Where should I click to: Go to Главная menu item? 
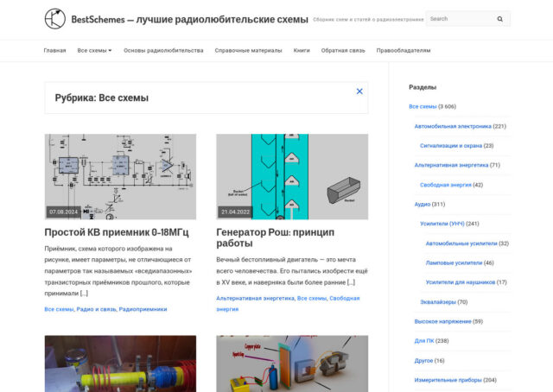(x=54, y=50)
